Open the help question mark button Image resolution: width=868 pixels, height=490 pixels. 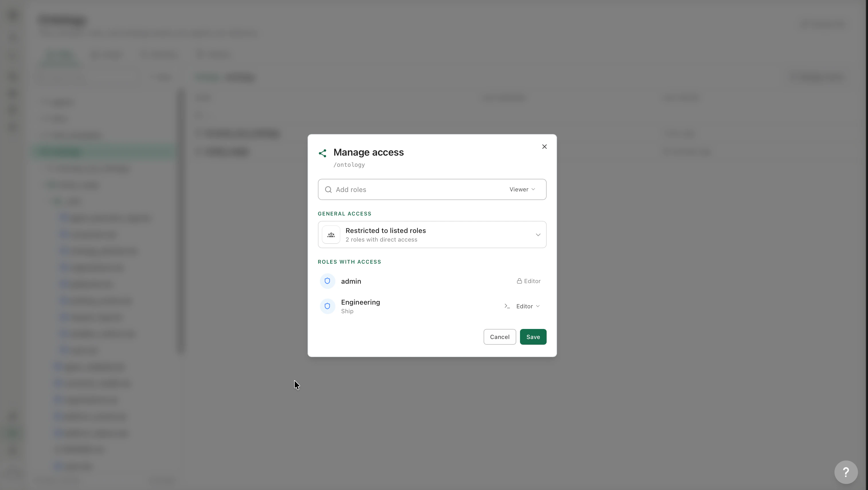pos(846,472)
